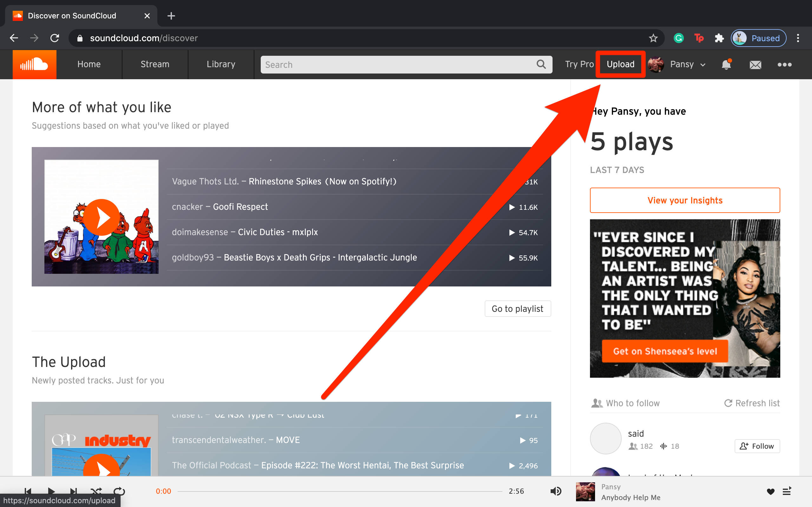The width and height of the screenshot is (812, 507).
Task: Switch to the Library section
Action: tap(221, 64)
